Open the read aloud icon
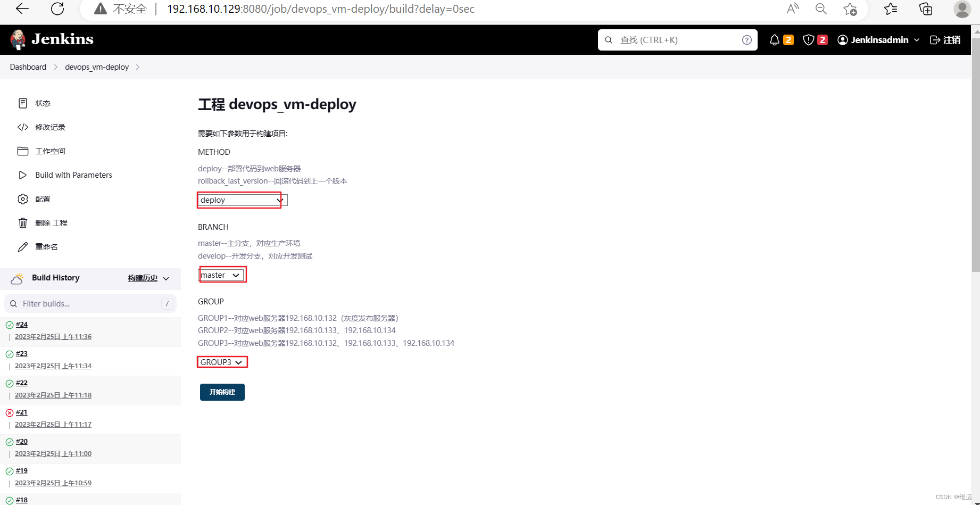This screenshot has height=505, width=980. click(793, 9)
